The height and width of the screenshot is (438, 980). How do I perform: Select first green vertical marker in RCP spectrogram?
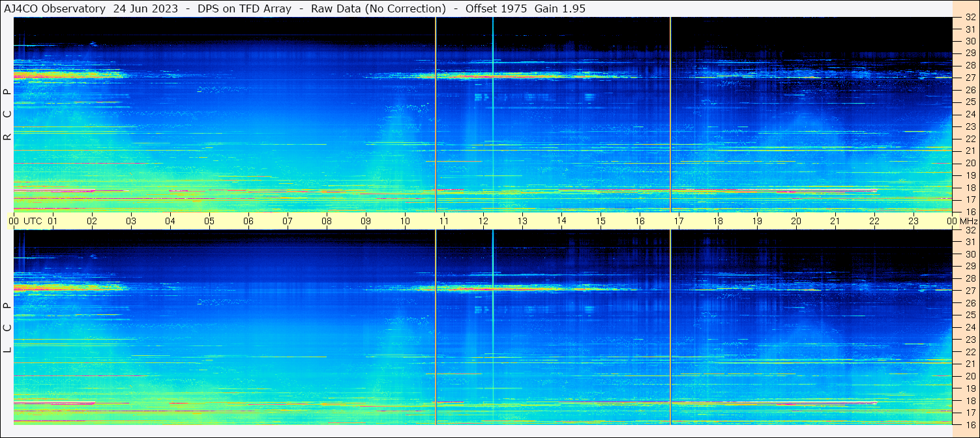point(436,114)
